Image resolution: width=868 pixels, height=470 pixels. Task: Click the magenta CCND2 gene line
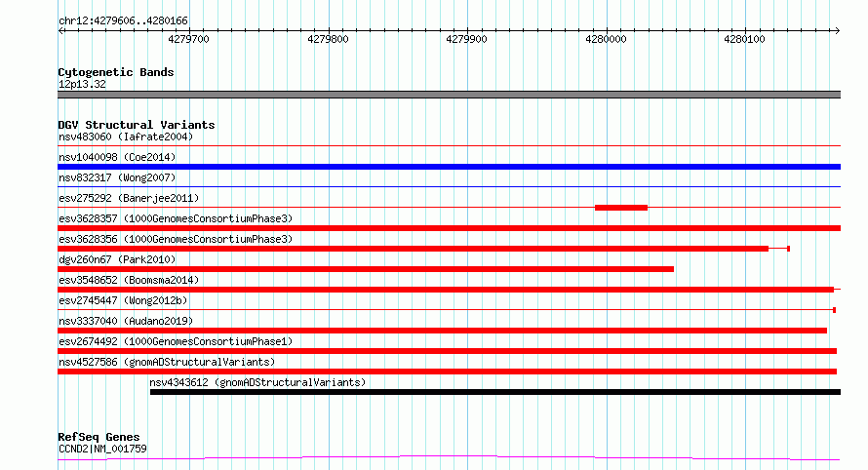tap(449, 458)
